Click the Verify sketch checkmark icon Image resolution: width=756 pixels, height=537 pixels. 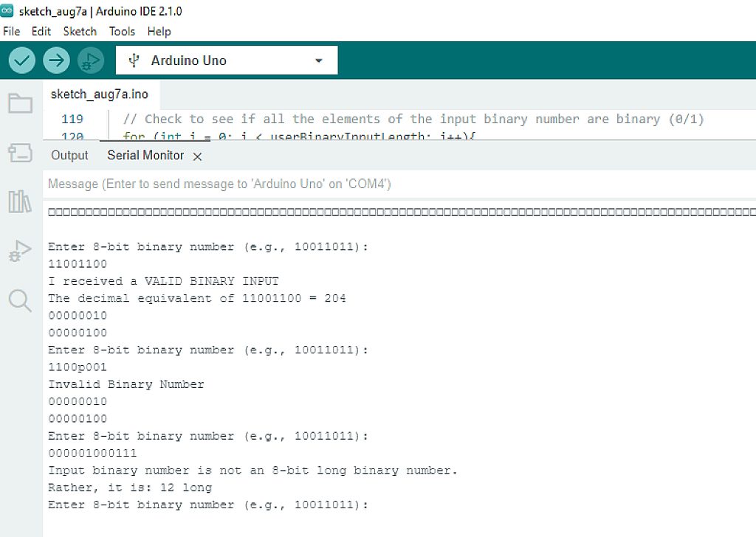tap(21, 60)
